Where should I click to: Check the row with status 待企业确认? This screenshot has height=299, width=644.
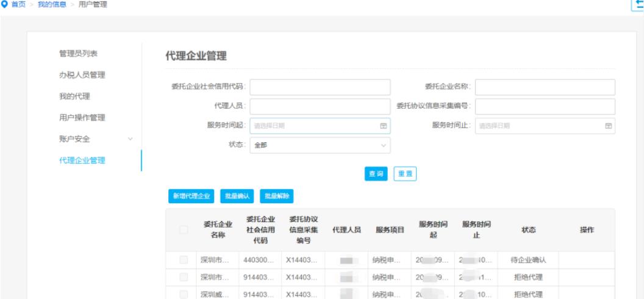coord(184,261)
